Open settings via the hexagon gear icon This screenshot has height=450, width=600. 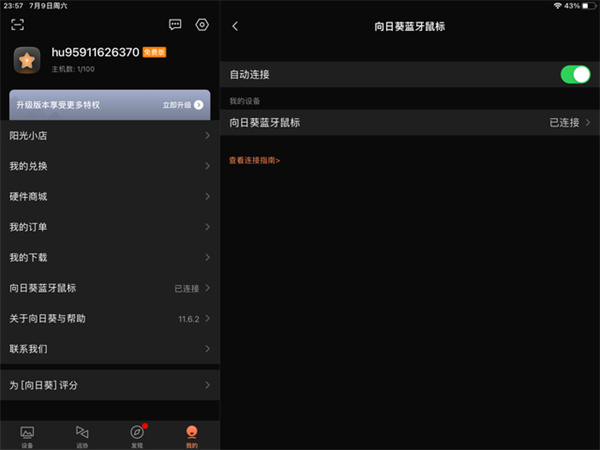[x=202, y=24]
